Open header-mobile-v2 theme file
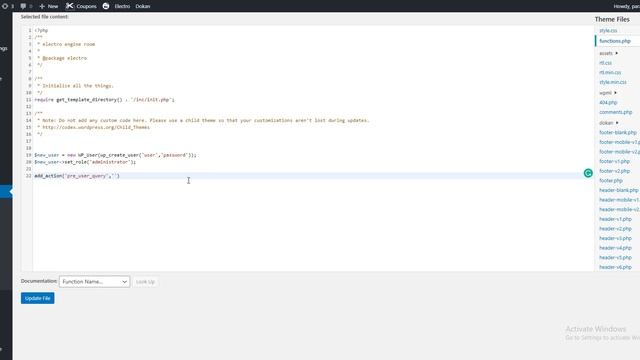Screen dimensions: 640x360 click(620, 209)
